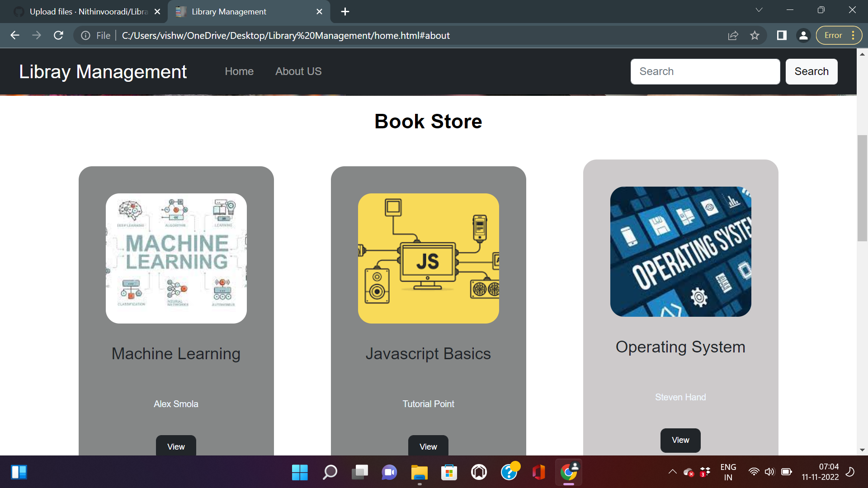Open the Home nav link
868x488 pixels.
point(239,71)
